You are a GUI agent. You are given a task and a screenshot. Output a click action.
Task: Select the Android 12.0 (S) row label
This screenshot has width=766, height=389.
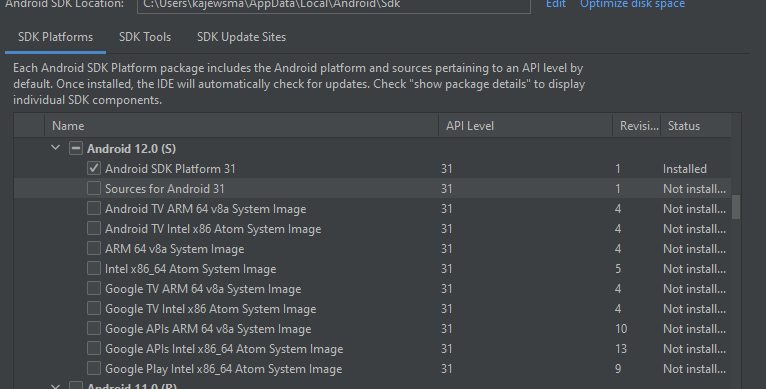click(131, 149)
